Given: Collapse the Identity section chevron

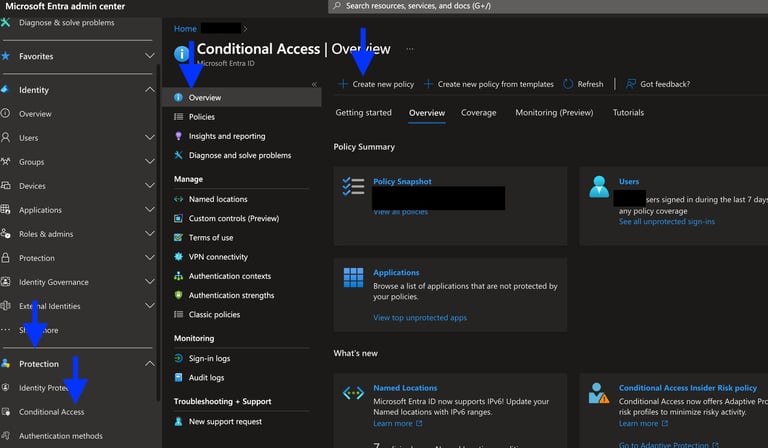Looking at the screenshot, I should [149, 90].
